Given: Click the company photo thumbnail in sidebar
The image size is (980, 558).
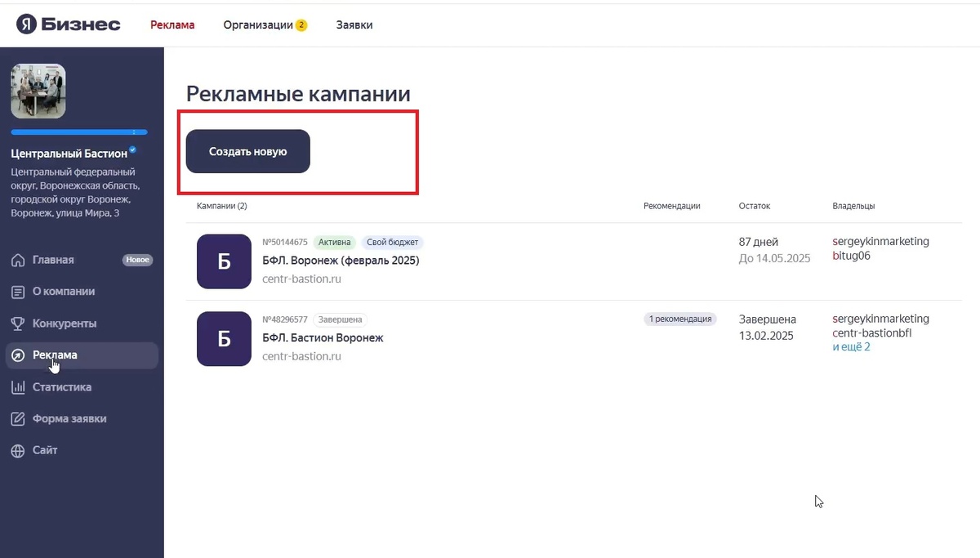Looking at the screenshot, I should 38,91.
